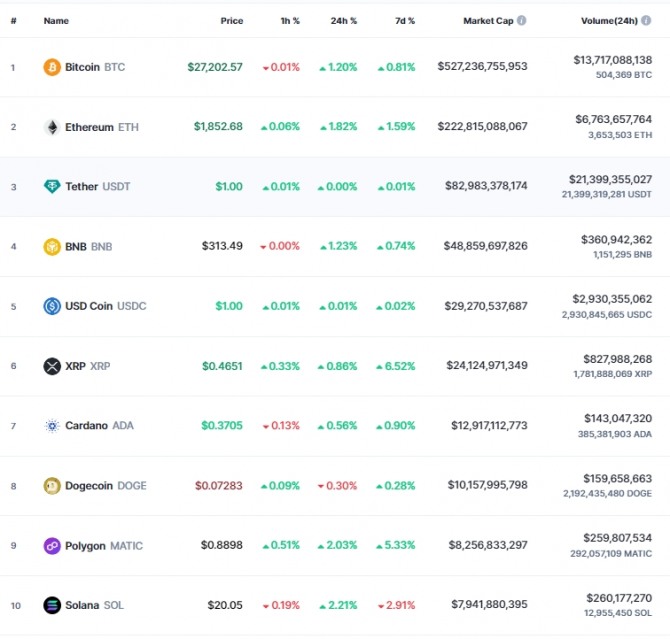
Task: Click the Tether logo icon
Action: click(52, 186)
